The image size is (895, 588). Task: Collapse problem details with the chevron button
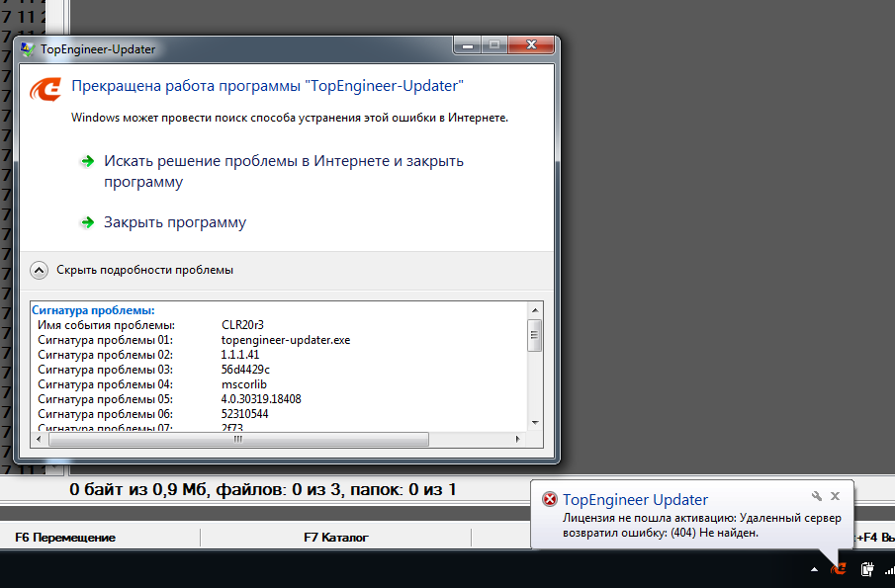(x=39, y=270)
